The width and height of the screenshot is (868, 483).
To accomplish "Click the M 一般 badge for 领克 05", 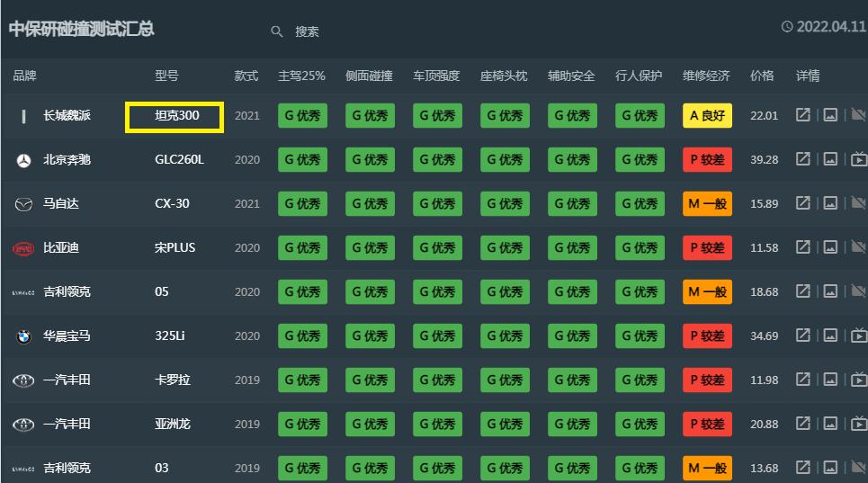I will pyautogui.click(x=708, y=291).
